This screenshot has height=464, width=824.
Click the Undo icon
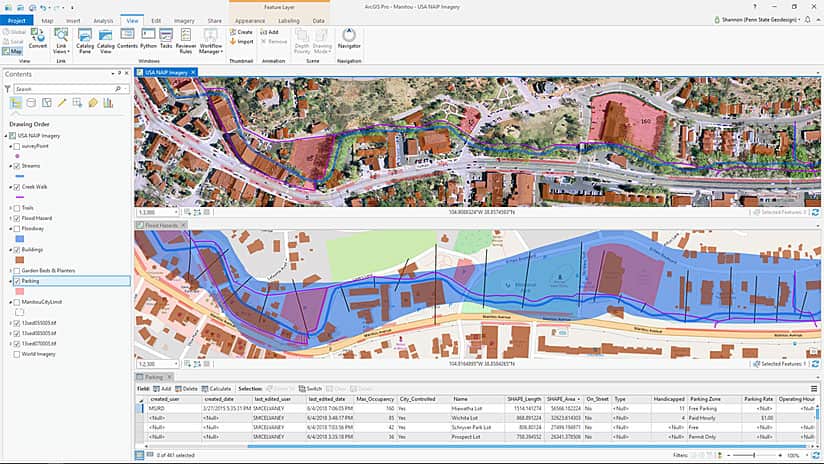click(x=43, y=7)
